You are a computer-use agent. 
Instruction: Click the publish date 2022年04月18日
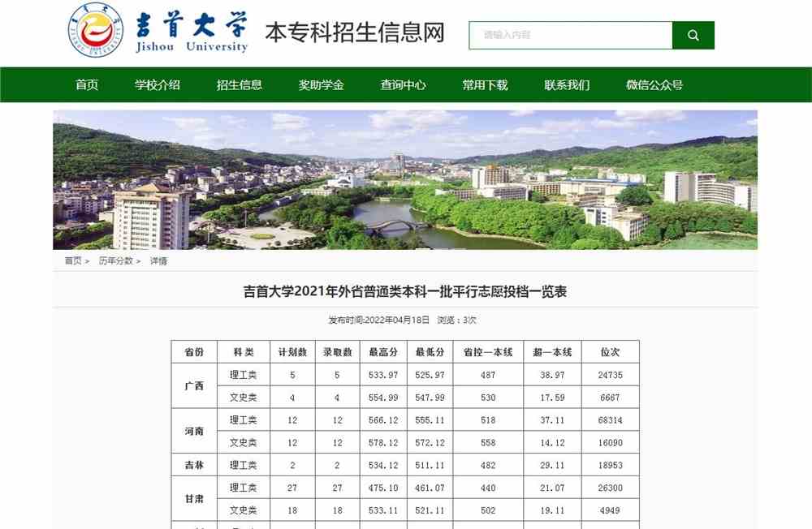(x=397, y=320)
